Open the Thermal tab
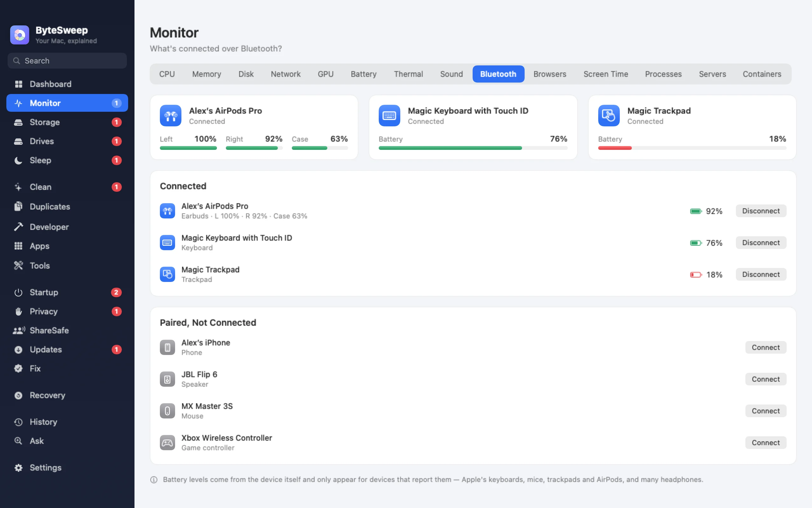812x508 pixels. pos(408,74)
